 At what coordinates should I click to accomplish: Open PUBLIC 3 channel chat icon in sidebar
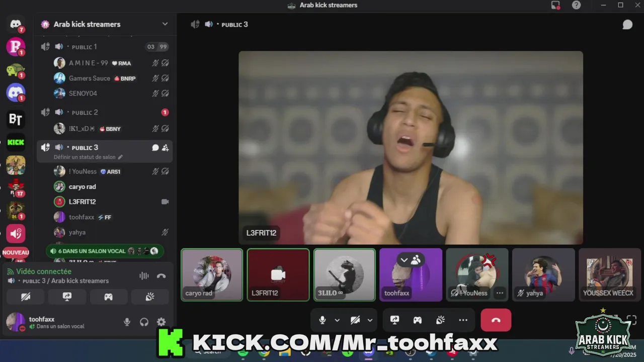tap(155, 148)
